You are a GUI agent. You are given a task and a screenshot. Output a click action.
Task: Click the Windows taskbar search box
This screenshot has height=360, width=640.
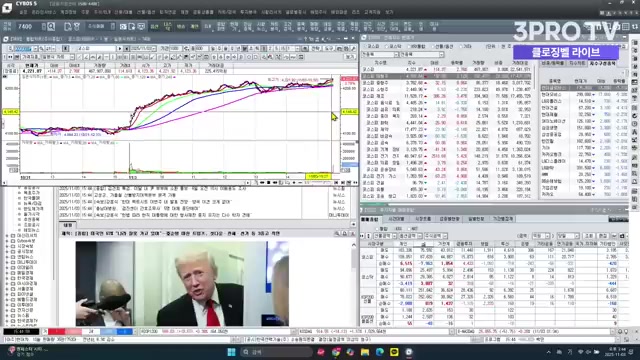pyautogui.click(x=276, y=352)
